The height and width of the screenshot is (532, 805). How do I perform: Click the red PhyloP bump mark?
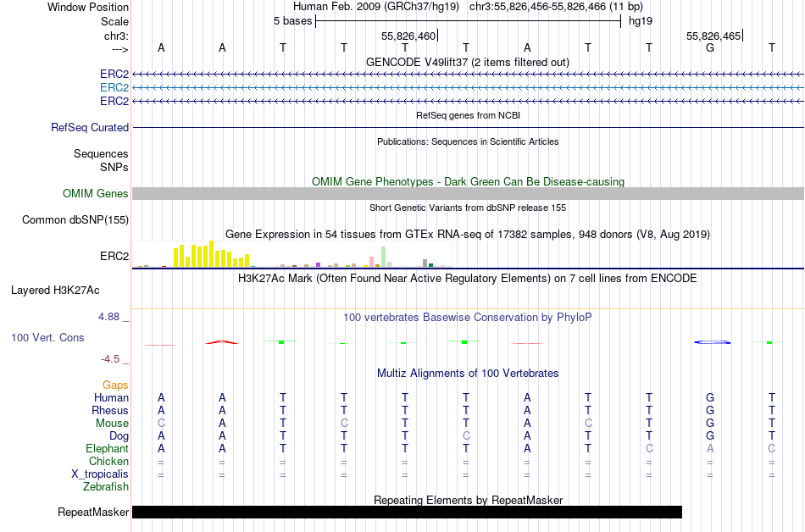click(x=222, y=341)
